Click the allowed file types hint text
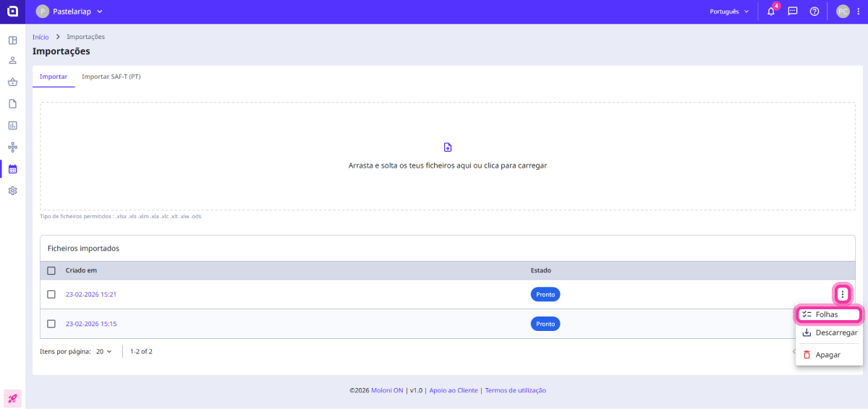Screen dimensions: 868x409 pyautogui.click(x=121, y=216)
